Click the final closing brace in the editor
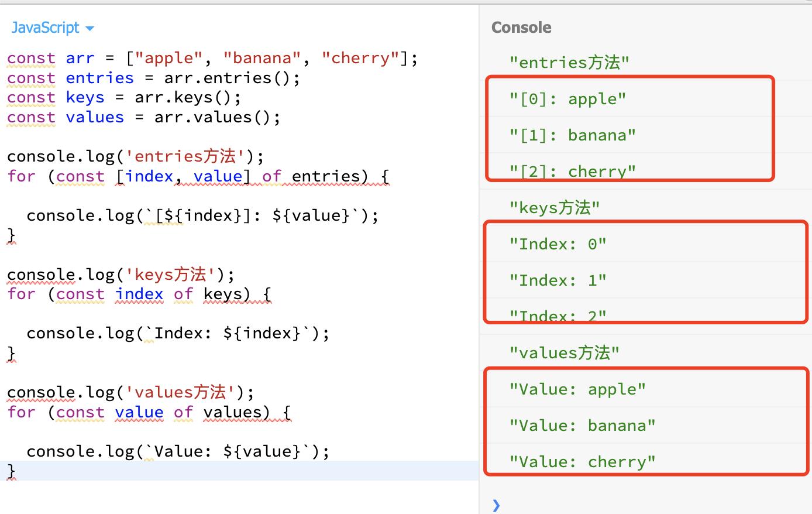Viewport: 812px width, 514px height. click(x=10, y=471)
